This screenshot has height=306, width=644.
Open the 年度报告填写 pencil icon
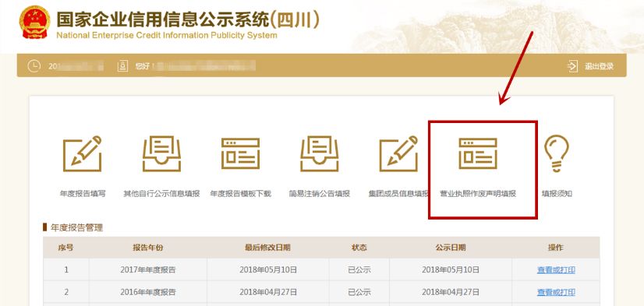click(82, 154)
